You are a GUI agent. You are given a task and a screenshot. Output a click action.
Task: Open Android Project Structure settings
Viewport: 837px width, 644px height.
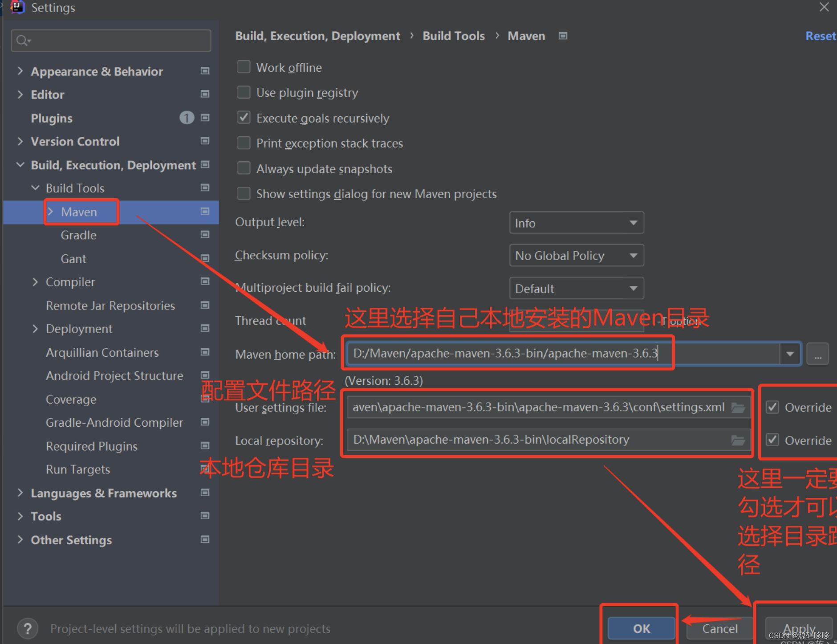(x=114, y=375)
